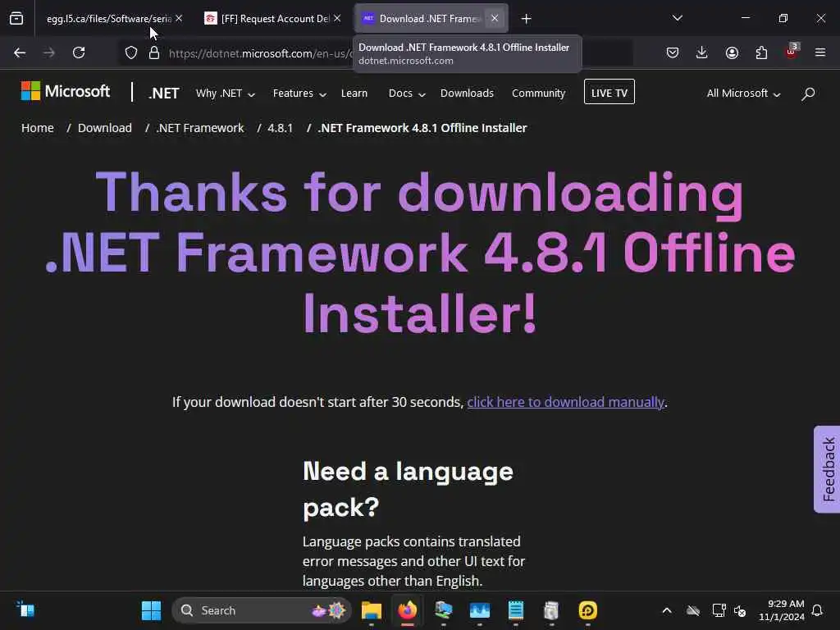
Task: Go to Home breadcrumb
Action: (38, 128)
